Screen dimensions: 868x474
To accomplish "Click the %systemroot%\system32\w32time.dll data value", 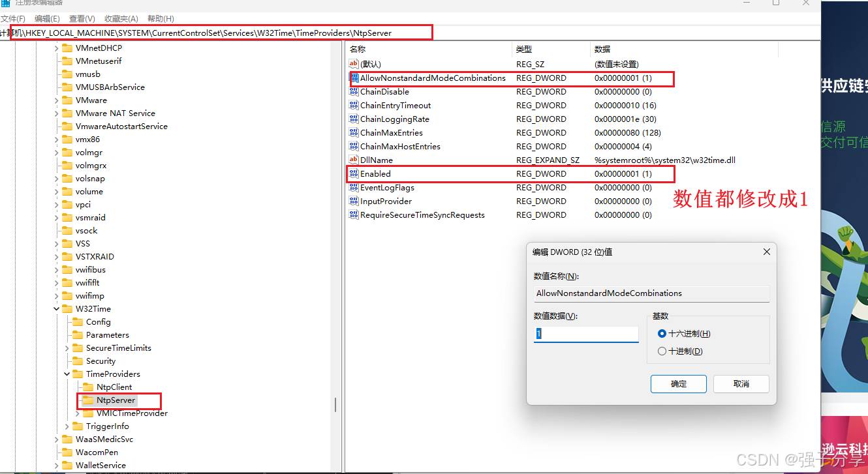I will point(665,160).
